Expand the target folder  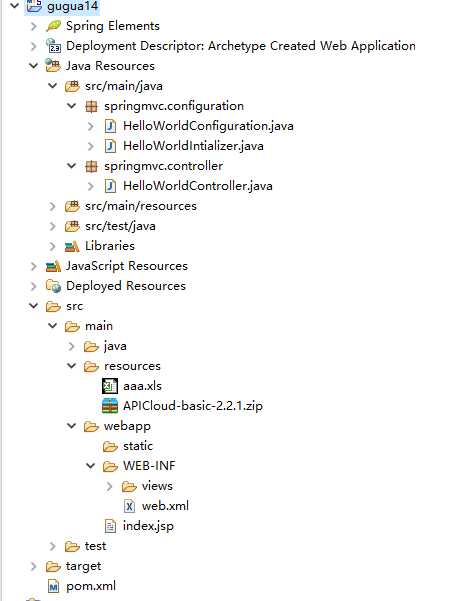click(34, 567)
